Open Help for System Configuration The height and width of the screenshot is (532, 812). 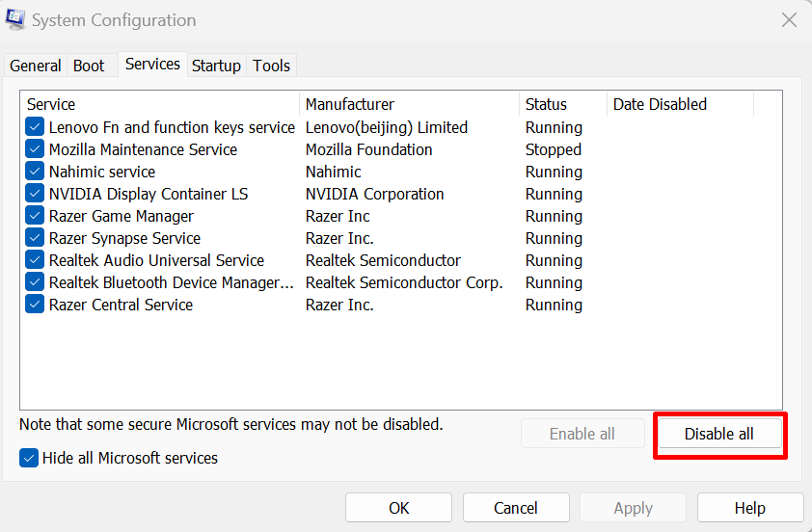click(x=749, y=508)
